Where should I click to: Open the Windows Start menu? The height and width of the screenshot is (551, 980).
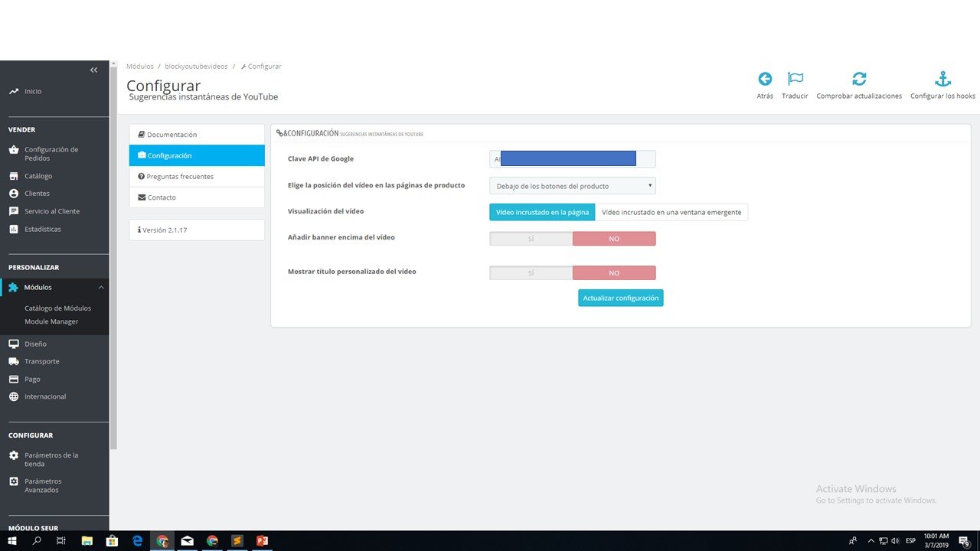click(12, 541)
